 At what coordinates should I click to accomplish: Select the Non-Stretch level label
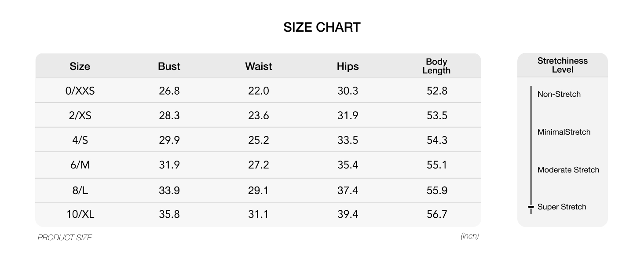point(559,94)
